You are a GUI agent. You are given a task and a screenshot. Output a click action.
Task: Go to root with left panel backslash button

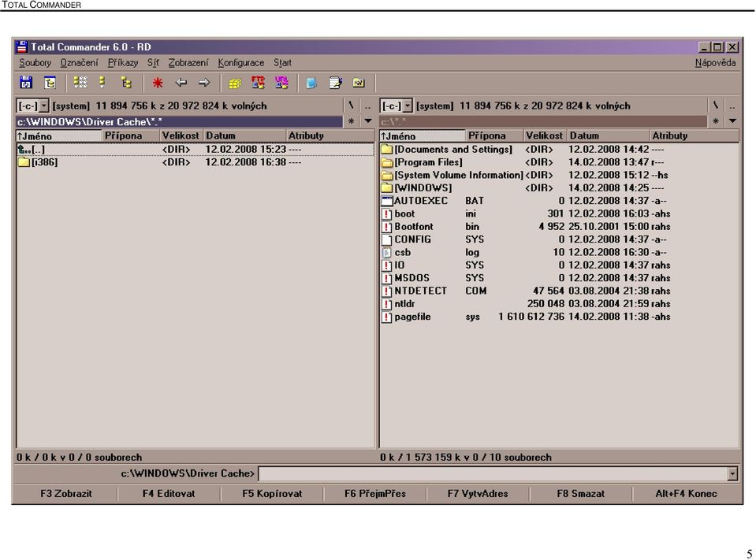[x=352, y=106]
